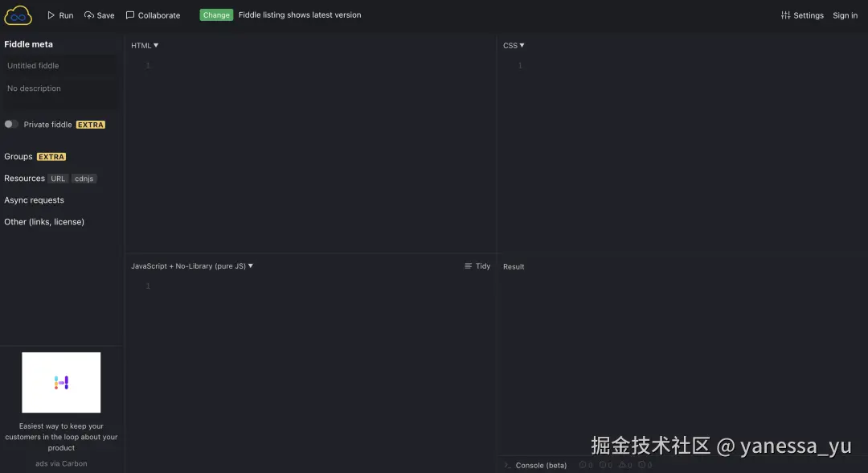Click the warning triangle counter in console bar
Viewport: 868px width, 473px height.
[625, 465]
